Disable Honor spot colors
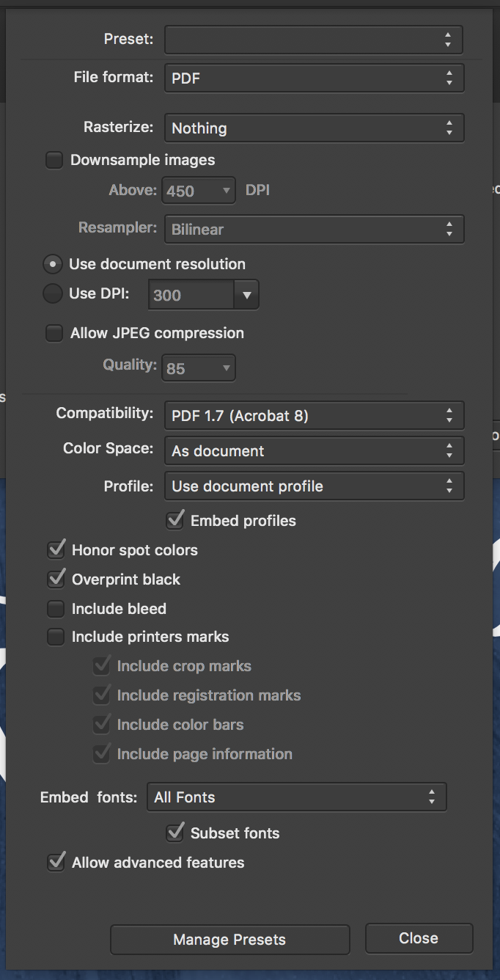The height and width of the screenshot is (980, 500). point(56,549)
